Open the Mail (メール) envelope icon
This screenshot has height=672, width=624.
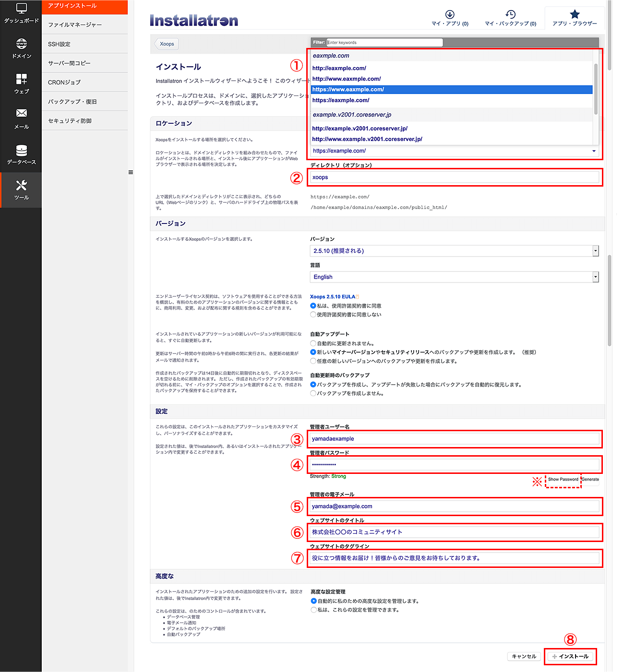(x=21, y=113)
